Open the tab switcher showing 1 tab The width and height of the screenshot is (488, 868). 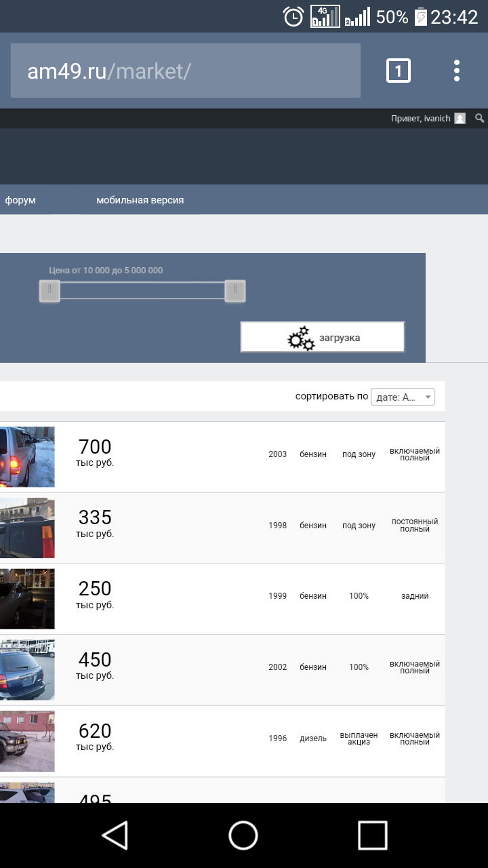[399, 71]
